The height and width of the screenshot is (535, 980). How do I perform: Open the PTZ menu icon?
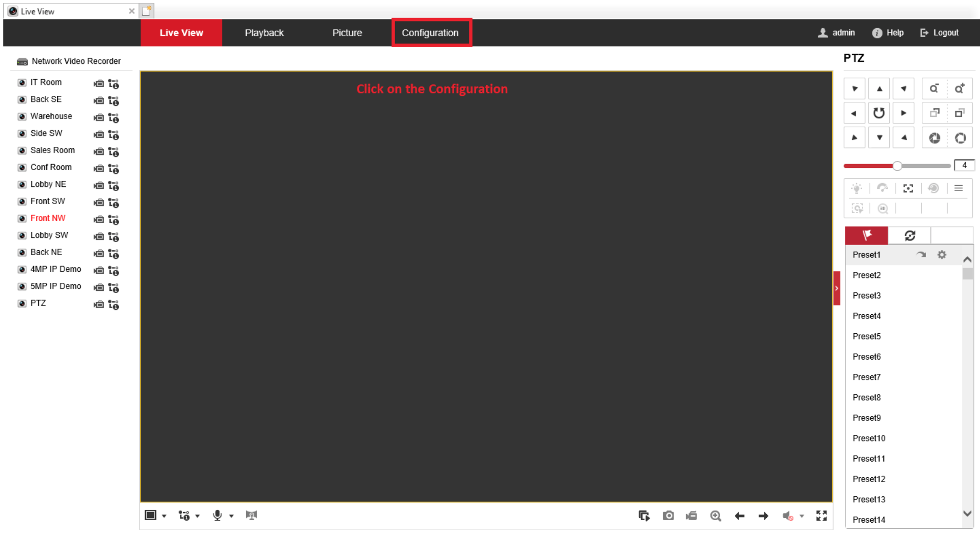(x=959, y=188)
